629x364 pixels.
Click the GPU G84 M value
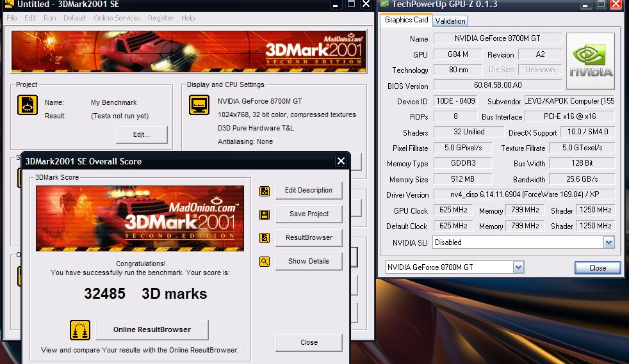458,54
